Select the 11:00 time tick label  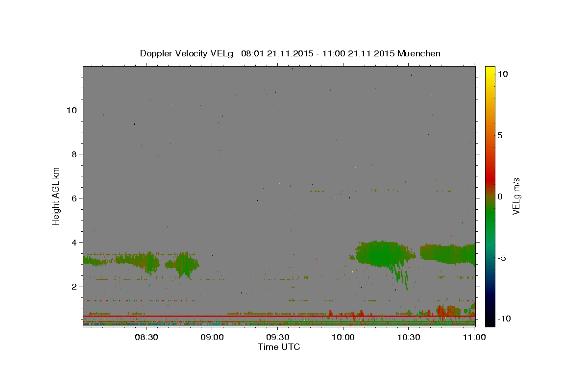pos(474,337)
